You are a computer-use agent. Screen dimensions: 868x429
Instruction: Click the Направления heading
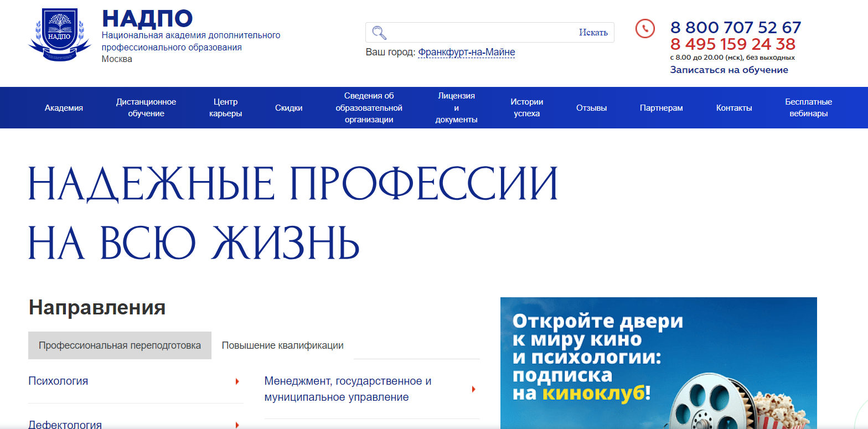(97, 307)
